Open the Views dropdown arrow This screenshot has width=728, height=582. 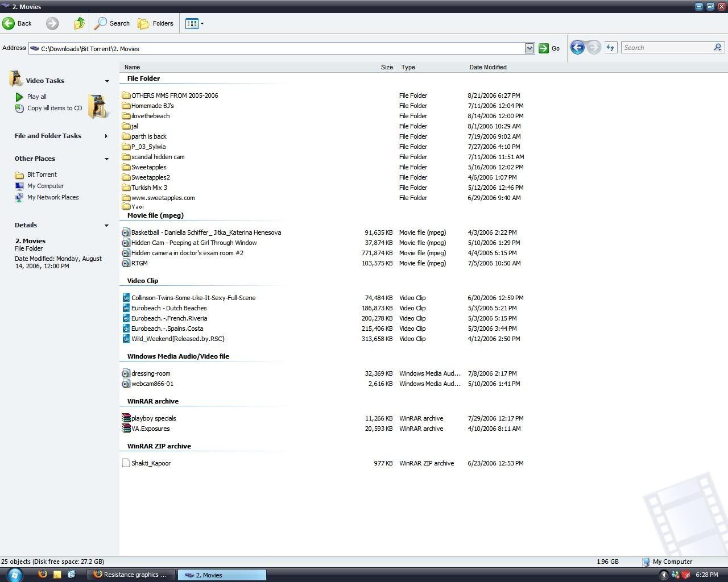[x=202, y=24]
